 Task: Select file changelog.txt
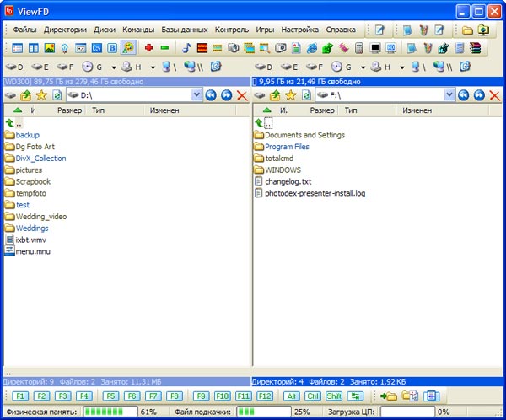click(283, 182)
